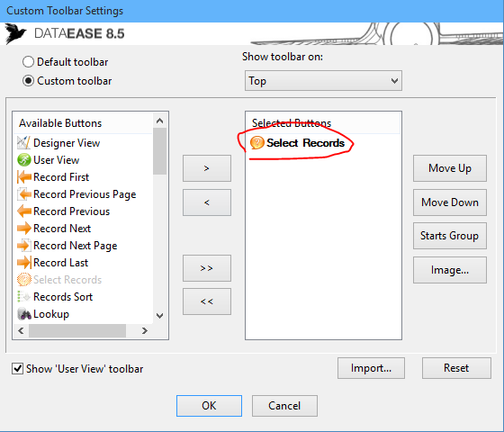The width and height of the screenshot is (504, 432).
Task: Uncheck Show 'User View' toolbar checkbox
Action: point(17,369)
